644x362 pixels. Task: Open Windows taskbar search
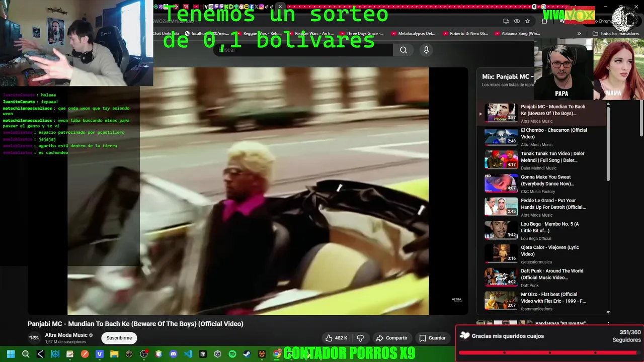coord(26,354)
